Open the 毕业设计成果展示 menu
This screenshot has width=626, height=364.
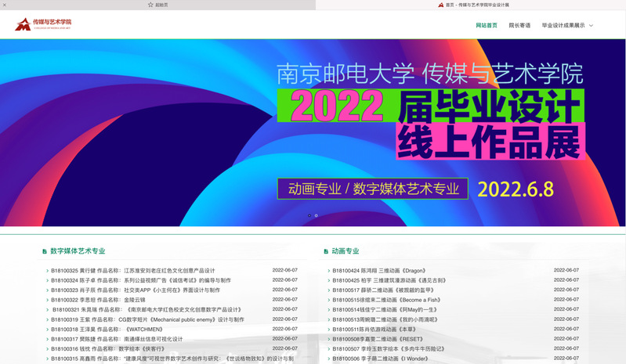[563, 25]
